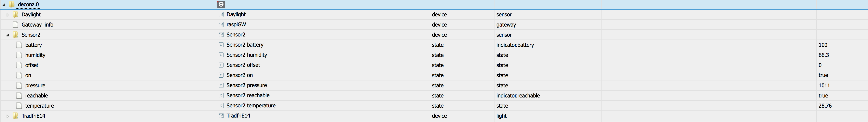
Task: Select the reachable tree item
Action: (36, 95)
